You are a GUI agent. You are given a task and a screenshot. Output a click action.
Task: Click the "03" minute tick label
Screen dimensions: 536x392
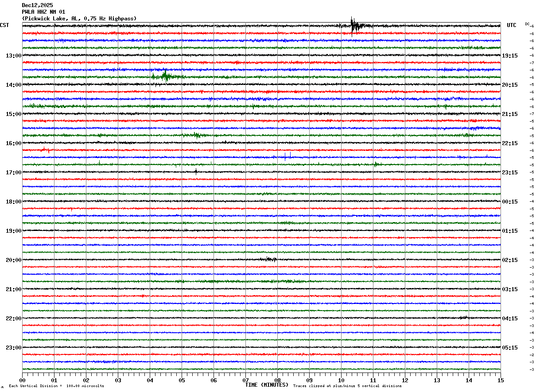coord(118,380)
